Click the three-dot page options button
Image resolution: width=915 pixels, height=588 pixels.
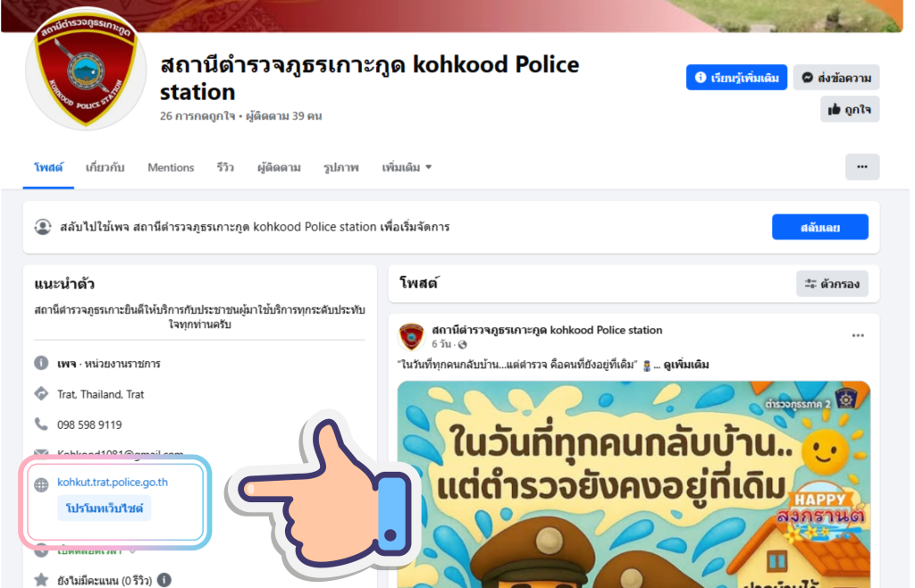click(862, 167)
